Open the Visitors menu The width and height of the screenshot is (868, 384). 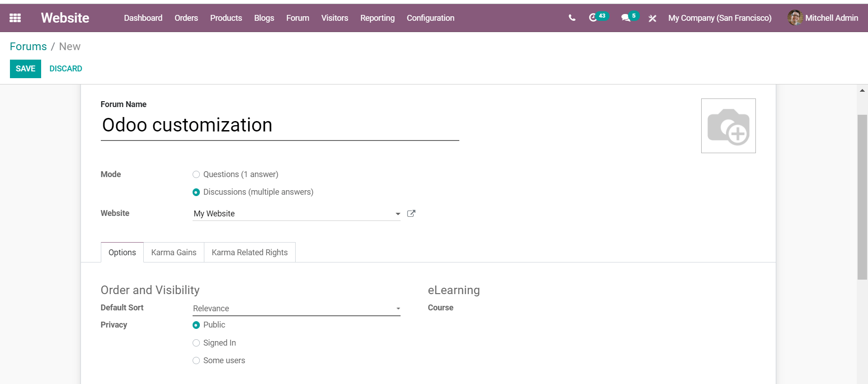pos(335,18)
